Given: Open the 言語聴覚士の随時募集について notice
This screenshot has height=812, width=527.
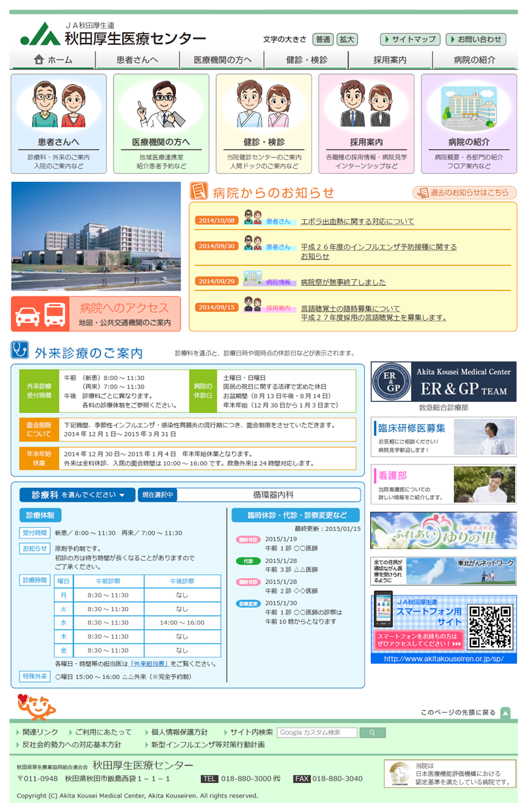Looking at the screenshot, I should [x=374, y=313].
